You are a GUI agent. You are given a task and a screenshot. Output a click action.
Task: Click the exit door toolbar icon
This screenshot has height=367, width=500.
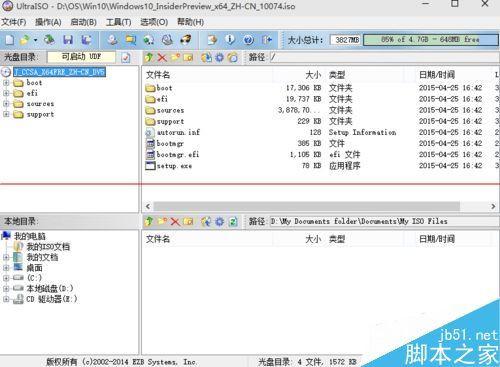tap(267, 40)
